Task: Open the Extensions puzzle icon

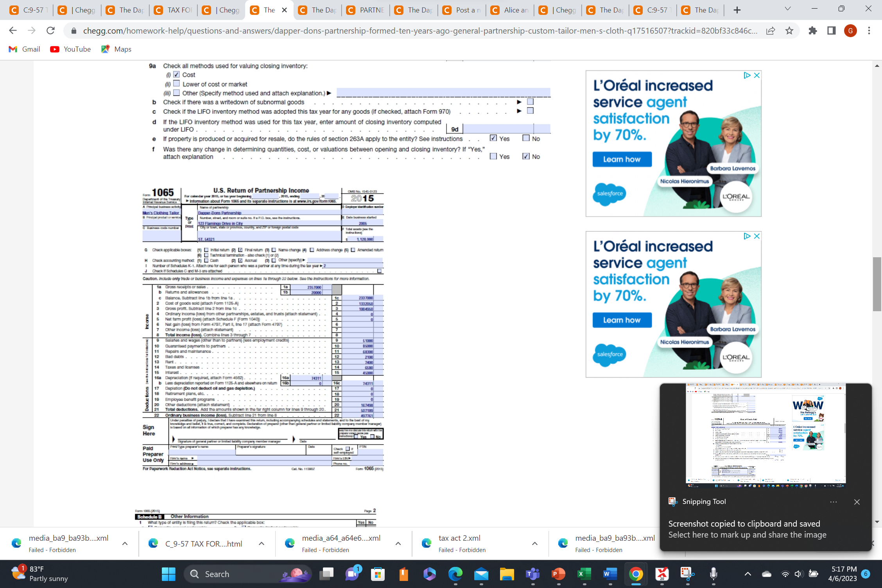Action: [813, 30]
